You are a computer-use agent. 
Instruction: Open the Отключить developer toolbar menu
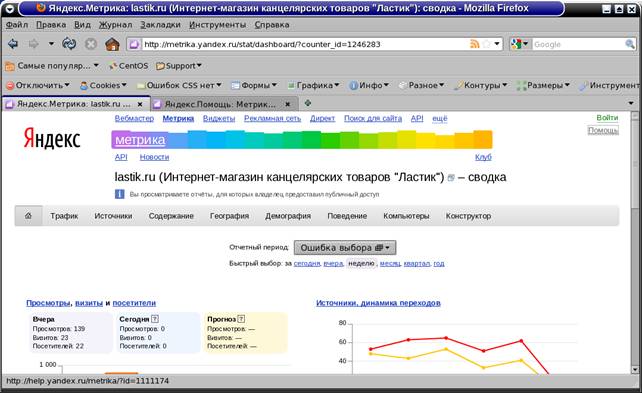(38, 85)
